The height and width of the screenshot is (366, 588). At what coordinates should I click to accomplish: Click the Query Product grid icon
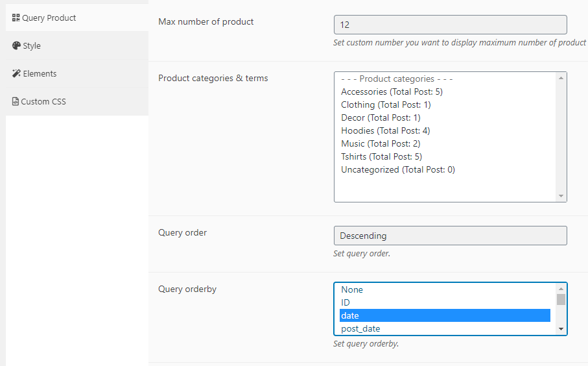pos(16,18)
